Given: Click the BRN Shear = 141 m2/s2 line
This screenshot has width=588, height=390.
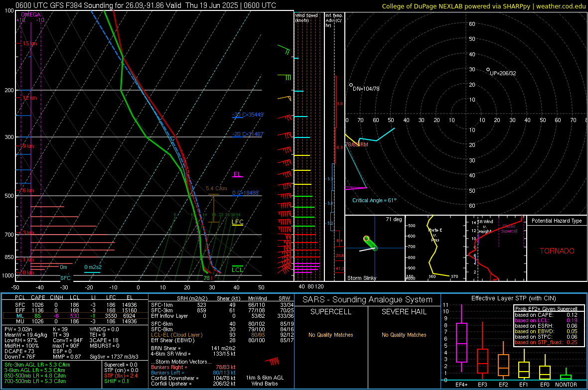Looking at the screenshot, I should (193, 348).
